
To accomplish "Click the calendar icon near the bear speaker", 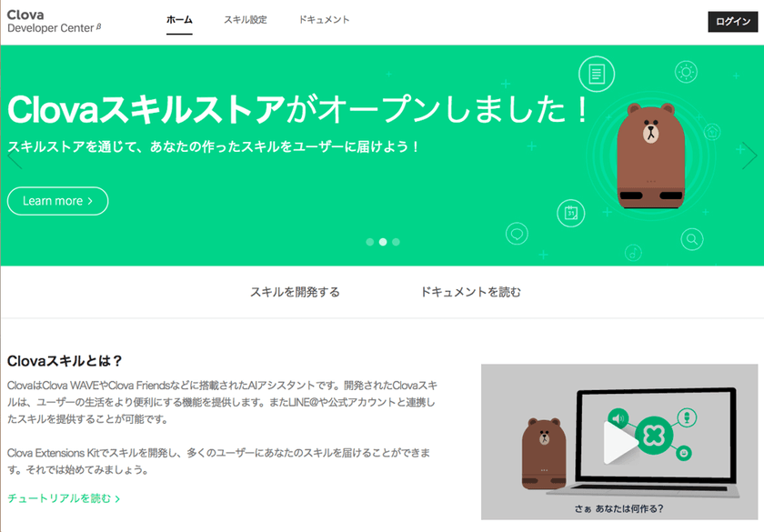I will pyautogui.click(x=570, y=213).
